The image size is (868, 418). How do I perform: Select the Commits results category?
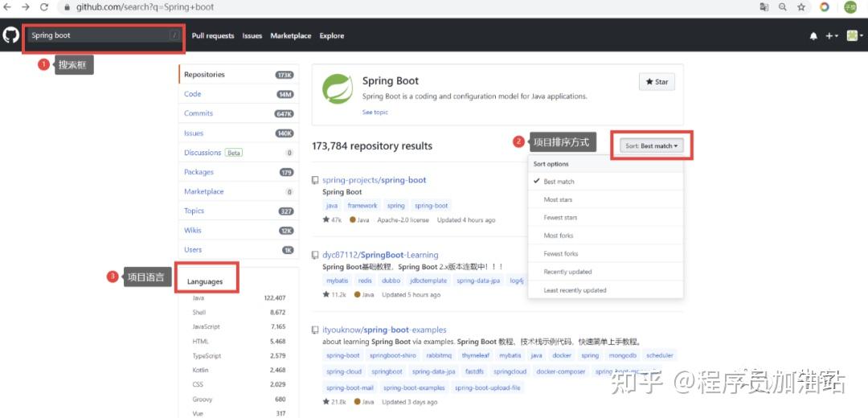[x=239, y=113]
